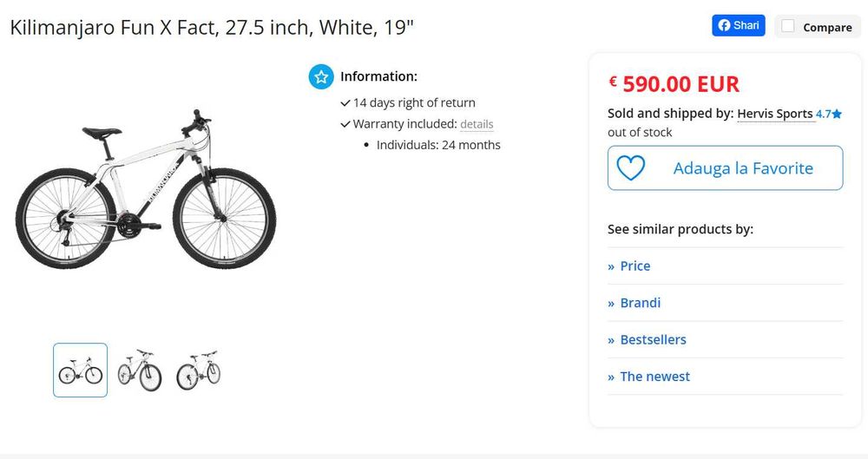Open the Bestsellers similar products link

tap(653, 340)
